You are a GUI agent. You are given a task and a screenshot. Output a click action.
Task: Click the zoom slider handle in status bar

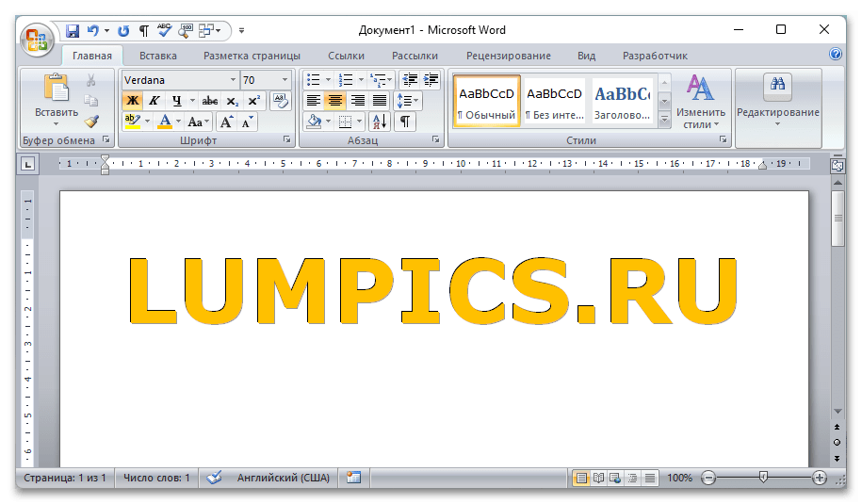tap(763, 478)
